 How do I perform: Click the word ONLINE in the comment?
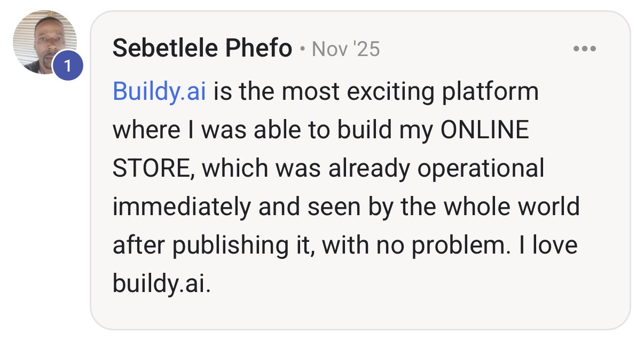click(485, 130)
